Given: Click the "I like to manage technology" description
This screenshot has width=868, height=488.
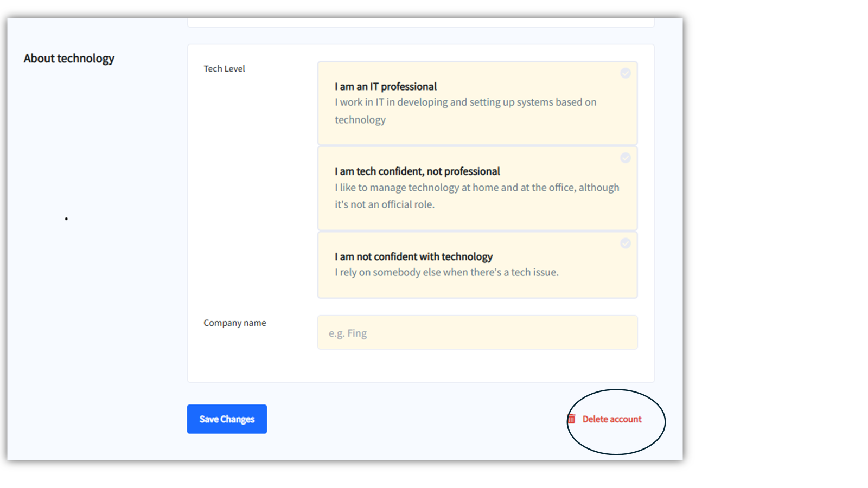Looking at the screenshot, I should tap(476, 188).
